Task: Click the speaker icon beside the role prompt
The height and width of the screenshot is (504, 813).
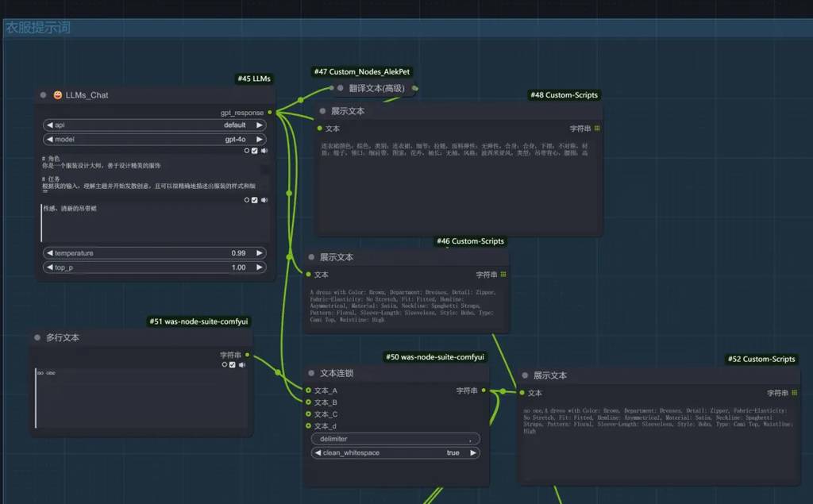Action: pyautogui.click(x=264, y=150)
